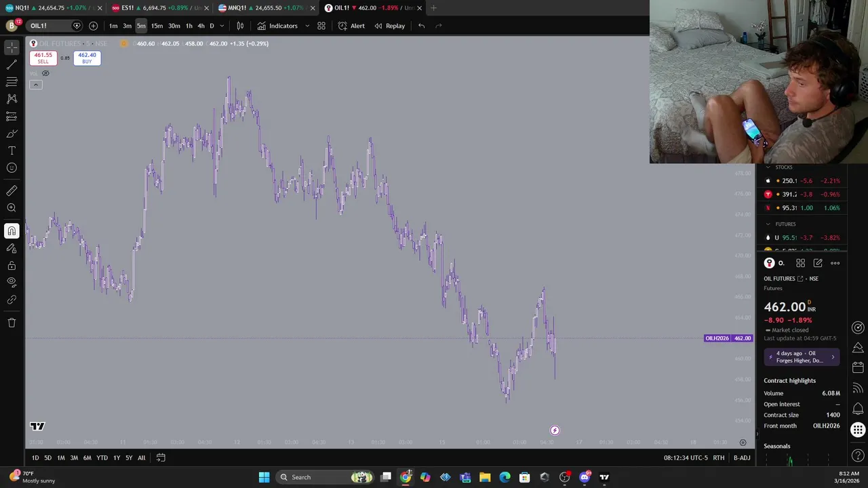This screenshot has height=488, width=868.
Task: Collapse the indicator legend arrow
Action: [36, 85]
